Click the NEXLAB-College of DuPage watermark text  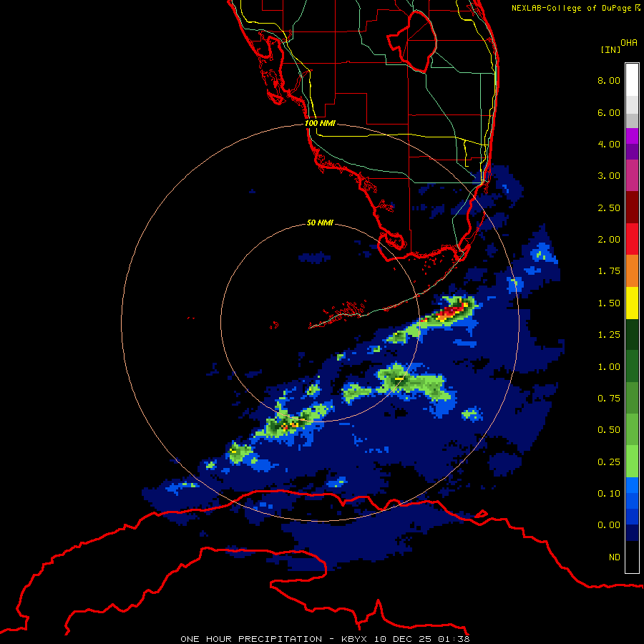tap(576, 8)
